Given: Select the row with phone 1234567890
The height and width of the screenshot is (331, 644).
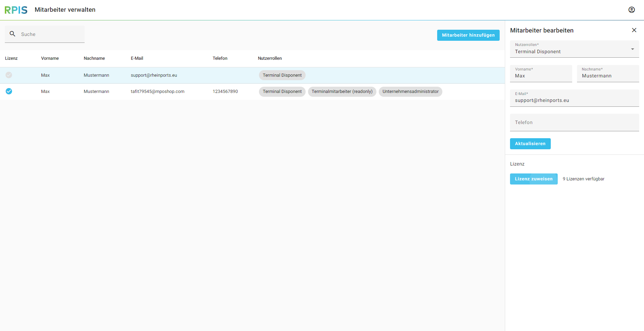Looking at the screenshot, I should pyautogui.click(x=225, y=92).
